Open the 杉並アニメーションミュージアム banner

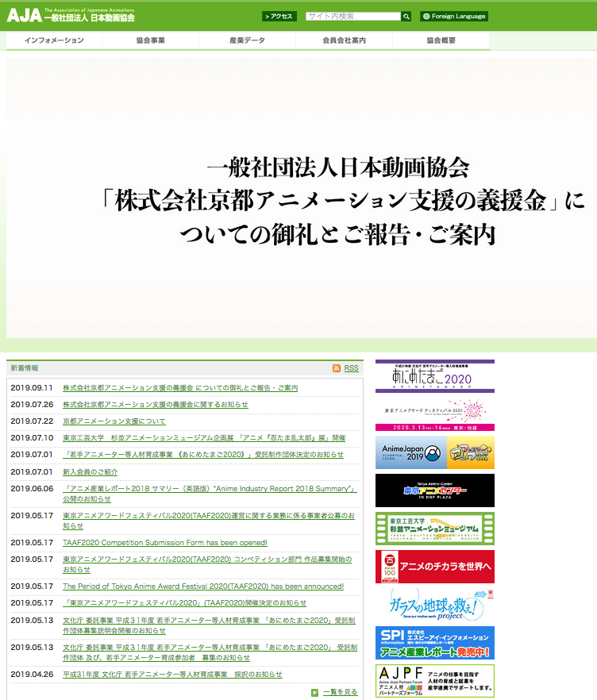click(x=435, y=529)
